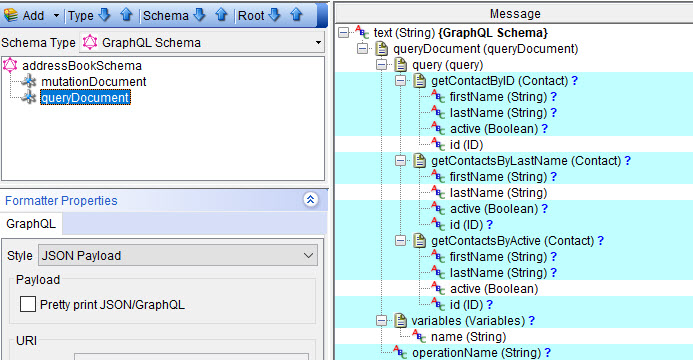
Task: Select queryDocument (queryDocument) message row
Action: pyautogui.click(x=486, y=49)
